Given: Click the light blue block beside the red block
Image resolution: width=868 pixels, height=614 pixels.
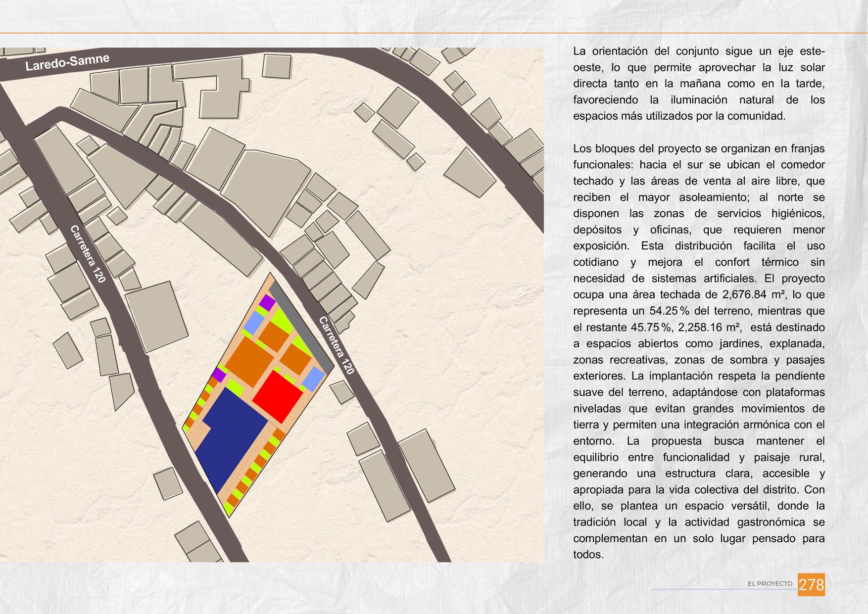Looking at the screenshot, I should click(313, 379).
